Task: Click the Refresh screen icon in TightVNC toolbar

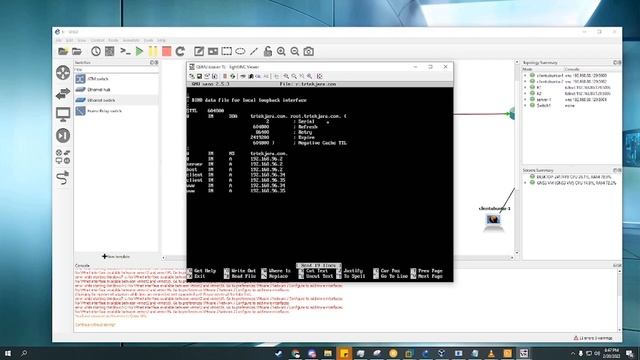Action: point(233,76)
